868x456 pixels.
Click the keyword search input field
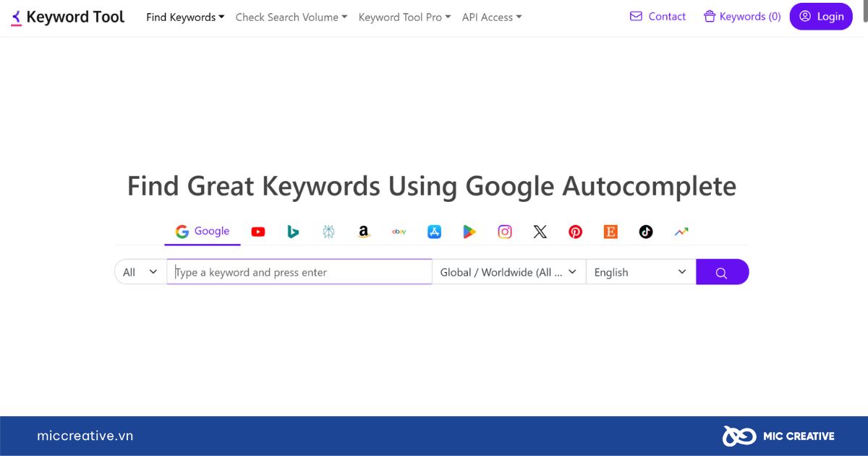point(299,272)
